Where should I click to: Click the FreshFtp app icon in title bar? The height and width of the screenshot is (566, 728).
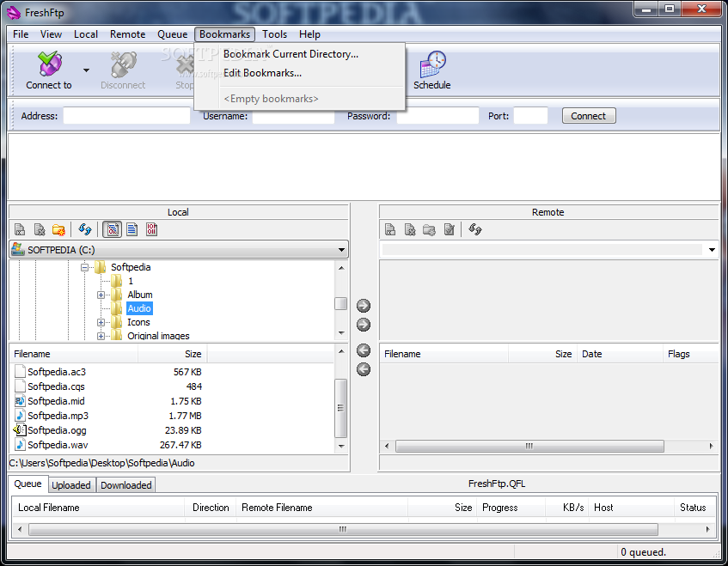click(14, 13)
